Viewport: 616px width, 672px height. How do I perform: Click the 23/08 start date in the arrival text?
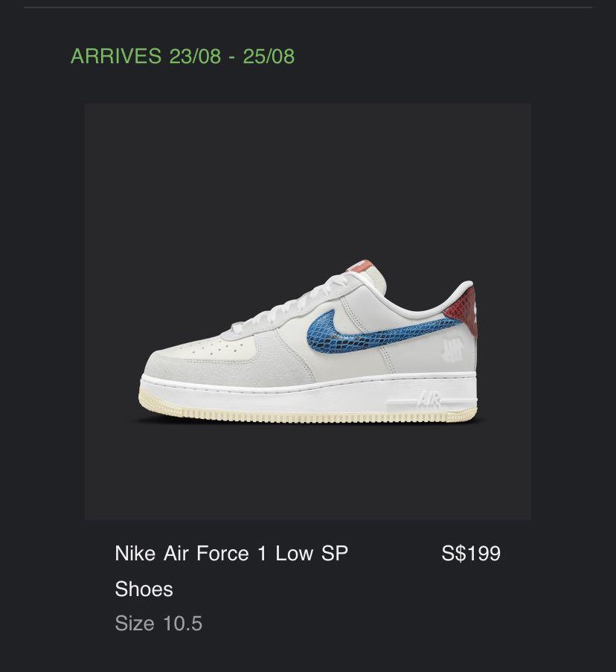click(195, 56)
